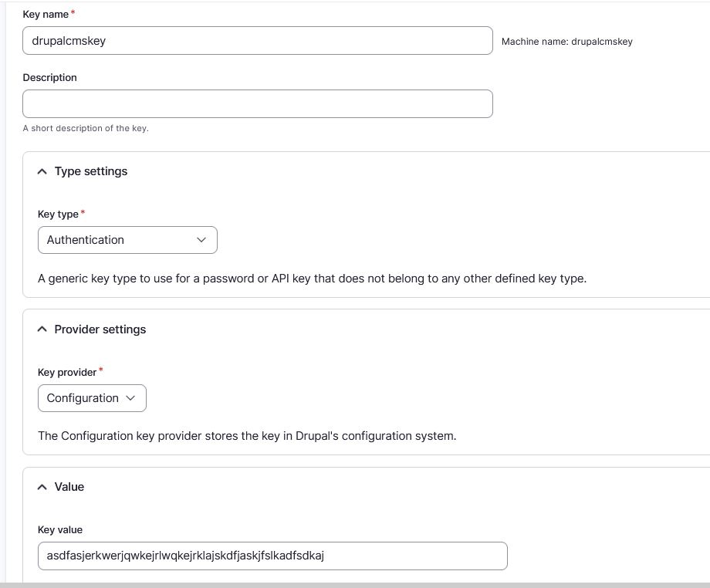Collapse the Type settings header
This screenshot has height=588, width=710.
click(90, 171)
